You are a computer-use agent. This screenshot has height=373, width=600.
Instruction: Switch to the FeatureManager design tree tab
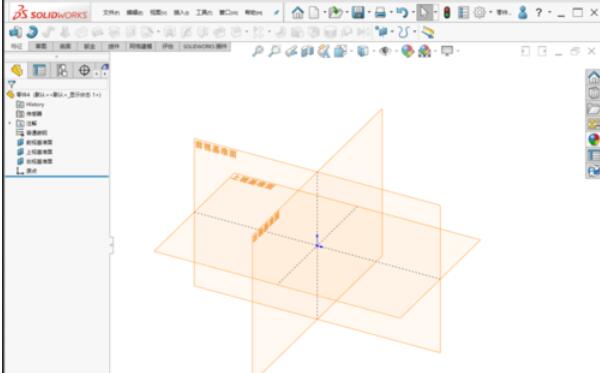[17, 70]
